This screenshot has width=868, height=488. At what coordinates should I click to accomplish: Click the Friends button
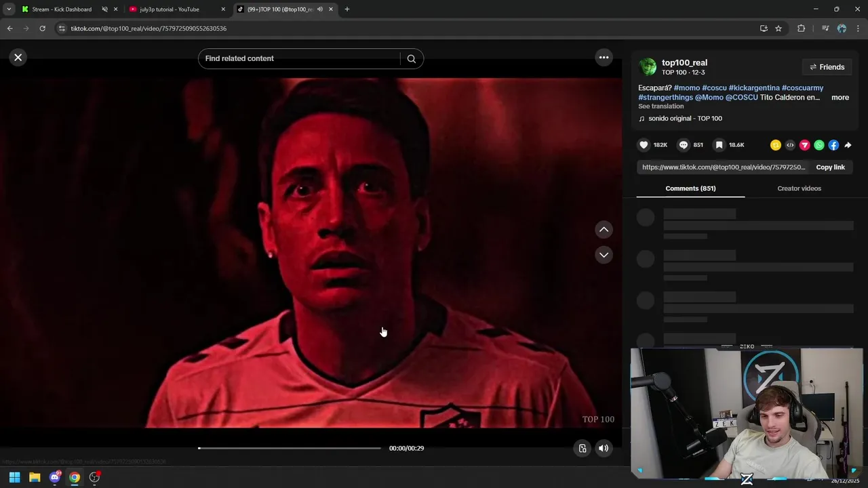[x=827, y=67]
